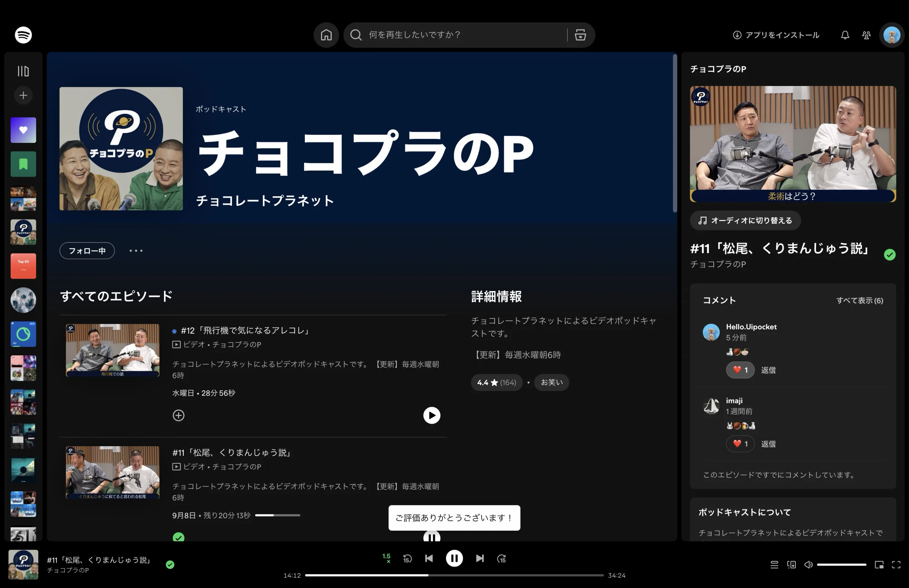Click アプリをインストール button
Image resolution: width=909 pixels, height=588 pixels.
click(776, 35)
